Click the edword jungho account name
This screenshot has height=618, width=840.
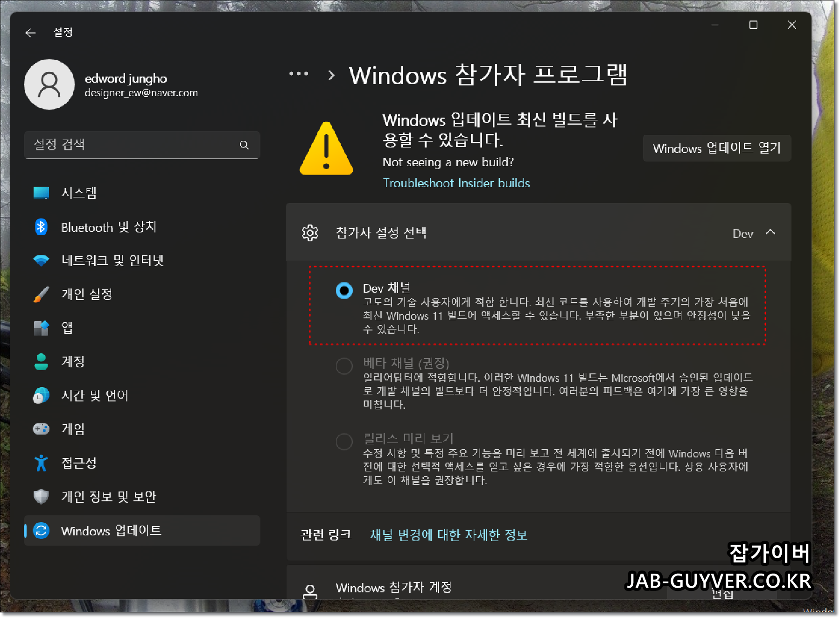point(126,79)
